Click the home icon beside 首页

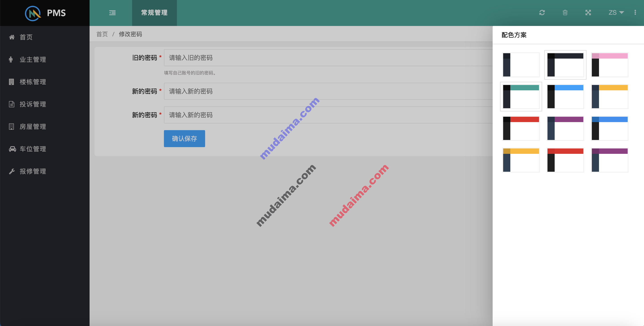coord(12,37)
